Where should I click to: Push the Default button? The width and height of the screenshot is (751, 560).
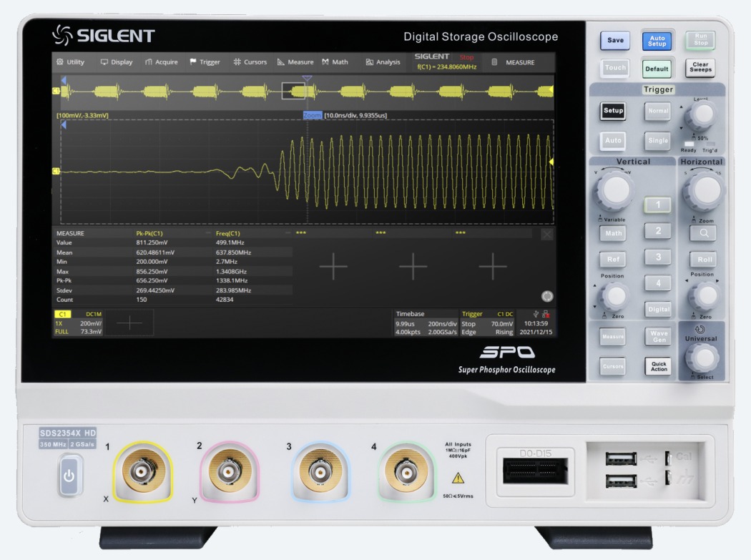[x=657, y=69]
